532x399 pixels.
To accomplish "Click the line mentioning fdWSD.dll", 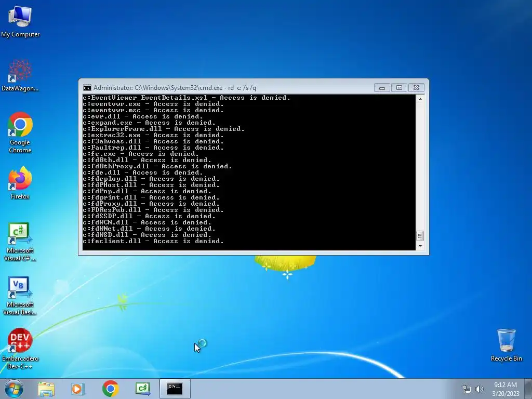I will [x=147, y=234].
